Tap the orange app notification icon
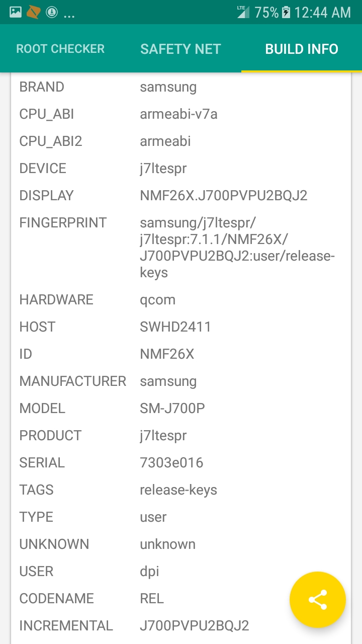This screenshot has height=644, width=362. [x=33, y=12]
